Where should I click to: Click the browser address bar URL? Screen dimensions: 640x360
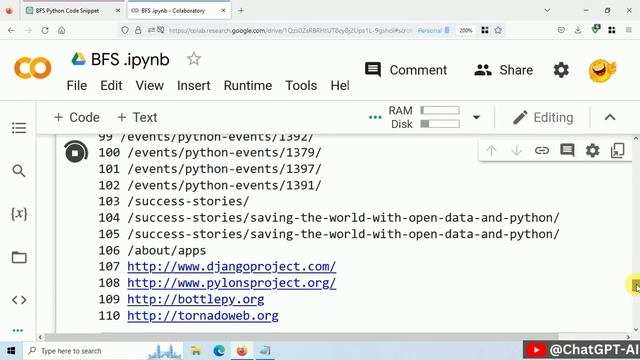pyautogui.click(x=290, y=30)
